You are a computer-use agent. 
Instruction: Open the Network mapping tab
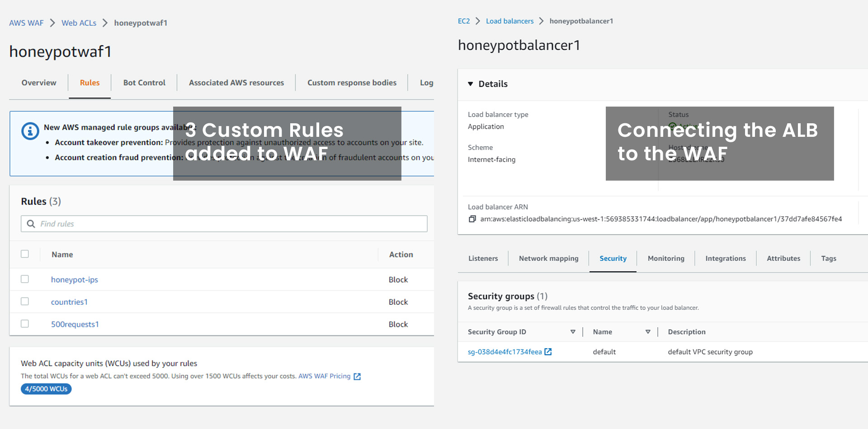click(x=548, y=258)
